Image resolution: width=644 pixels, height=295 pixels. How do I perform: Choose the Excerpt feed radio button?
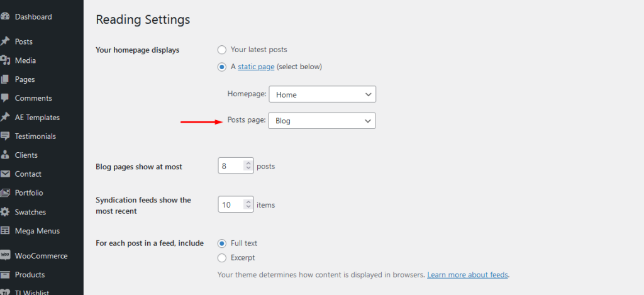point(222,258)
